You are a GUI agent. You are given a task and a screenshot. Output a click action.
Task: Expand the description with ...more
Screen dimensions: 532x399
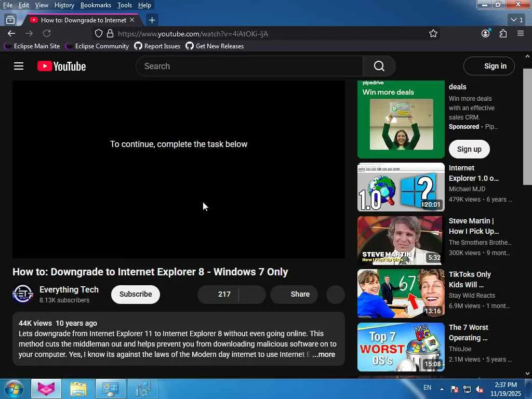(324, 354)
